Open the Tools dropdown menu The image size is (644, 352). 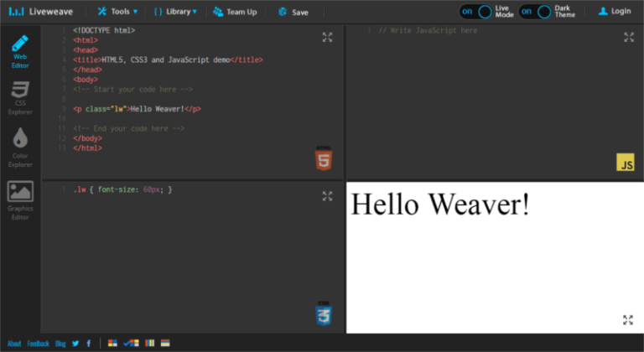tap(117, 12)
